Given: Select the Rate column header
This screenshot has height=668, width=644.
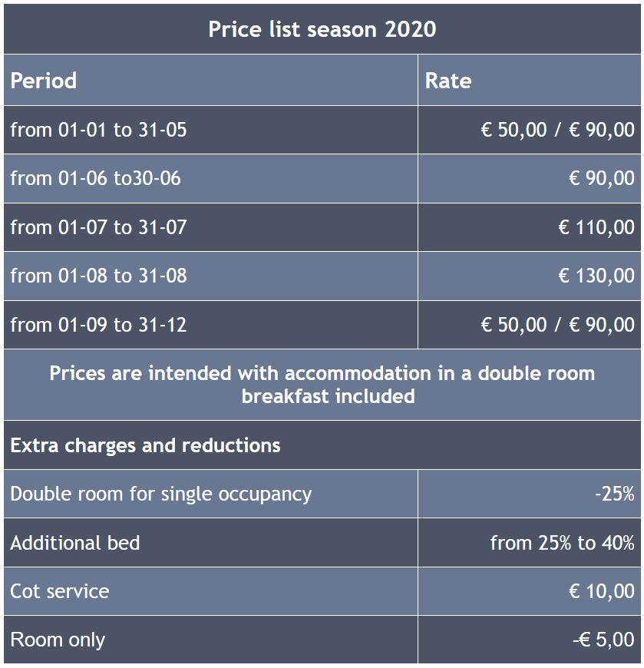Looking at the screenshot, I should coord(448,81).
